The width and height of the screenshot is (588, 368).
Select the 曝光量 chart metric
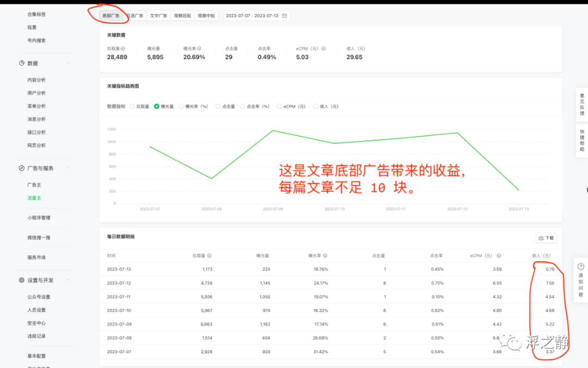pos(157,107)
